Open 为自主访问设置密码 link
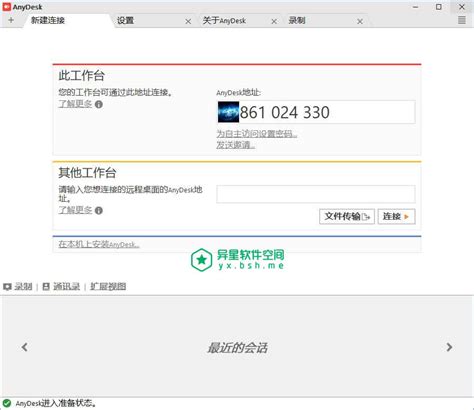This screenshot has width=474, height=410. (x=257, y=134)
